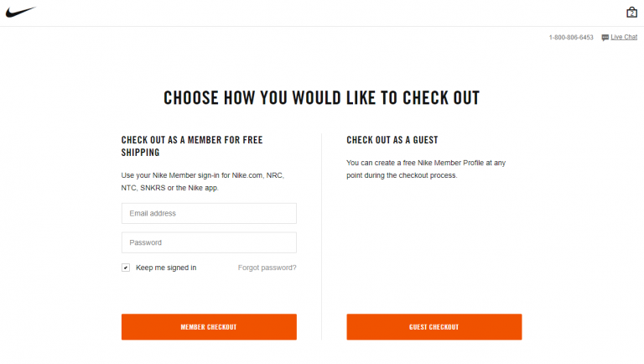This screenshot has height=364, width=644.
Task: Click the Choose How You Would Like heading
Action: (322, 98)
